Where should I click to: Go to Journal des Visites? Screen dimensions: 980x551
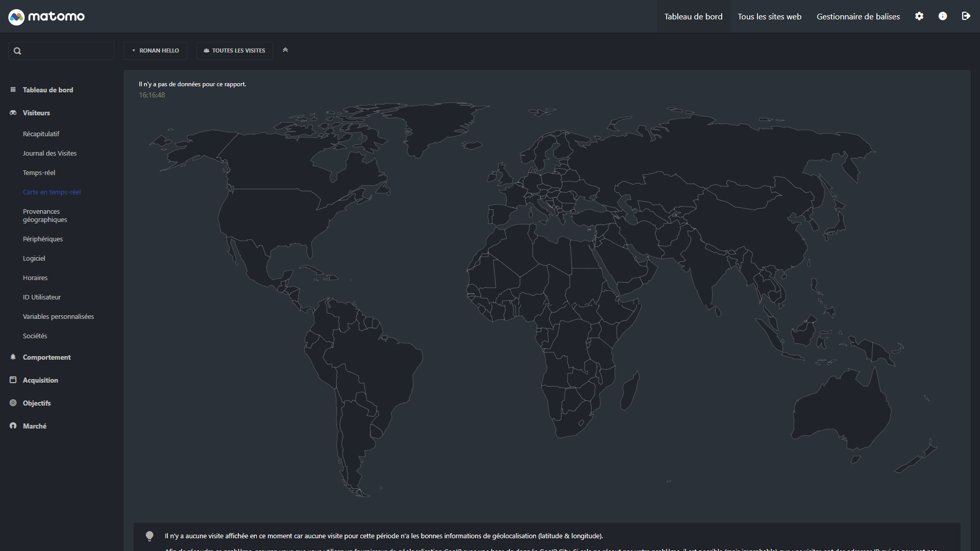pos(50,153)
